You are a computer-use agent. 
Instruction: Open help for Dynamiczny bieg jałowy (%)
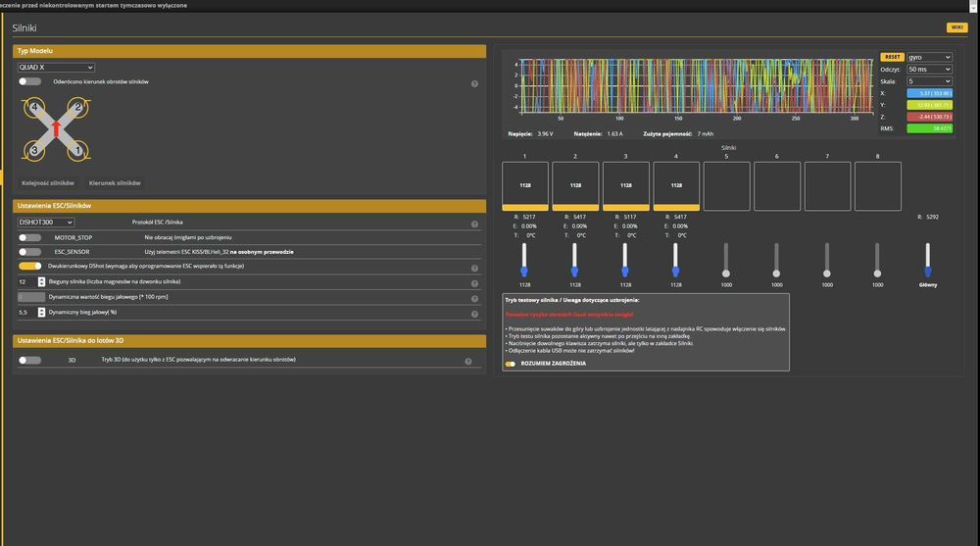[474, 314]
